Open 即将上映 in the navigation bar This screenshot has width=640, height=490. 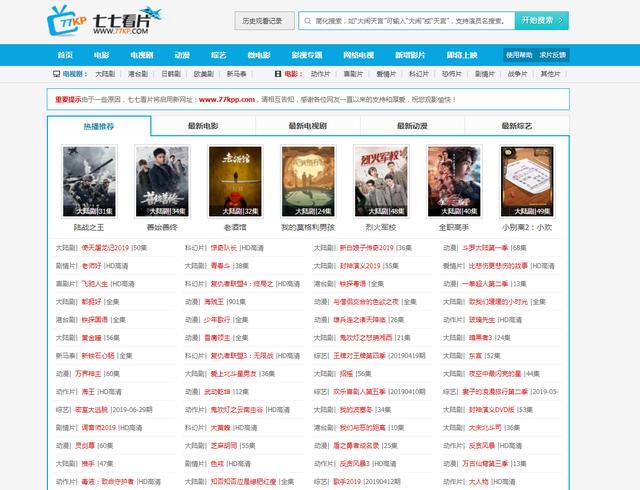pyautogui.click(x=462, y=55)
